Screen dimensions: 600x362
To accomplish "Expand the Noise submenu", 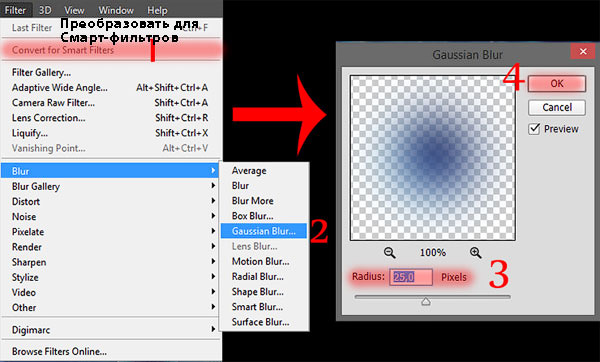I will pyautogui.click(x=111, y=217).
